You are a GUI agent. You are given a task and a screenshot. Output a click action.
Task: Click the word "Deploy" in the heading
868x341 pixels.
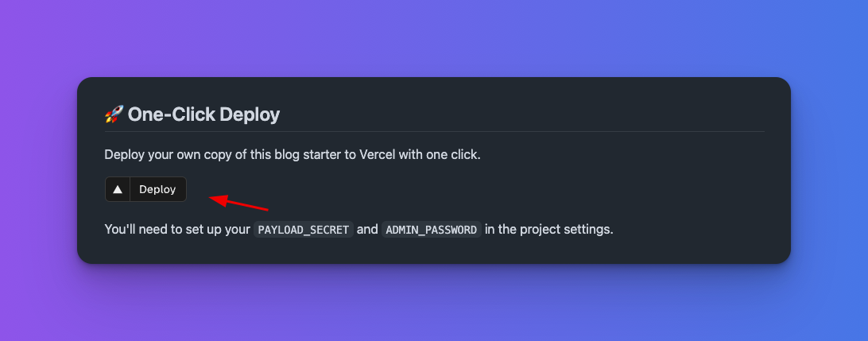[x=250, y=114]
